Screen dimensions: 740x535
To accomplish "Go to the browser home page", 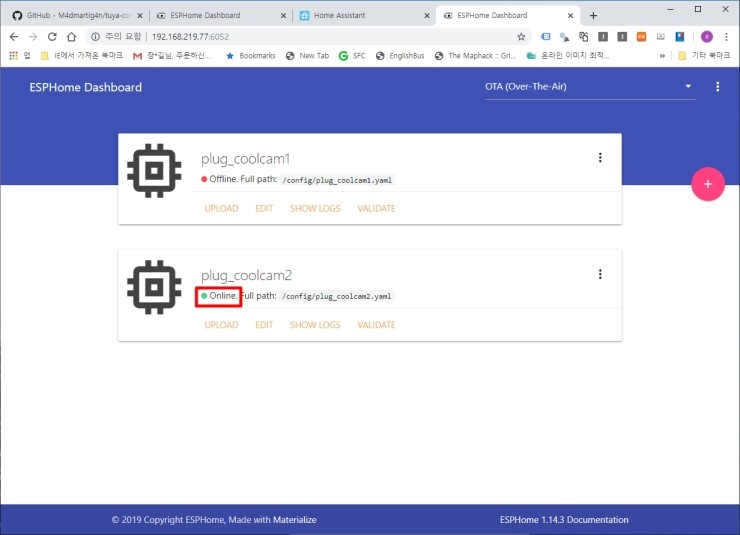I will click(x=71, y=37).
